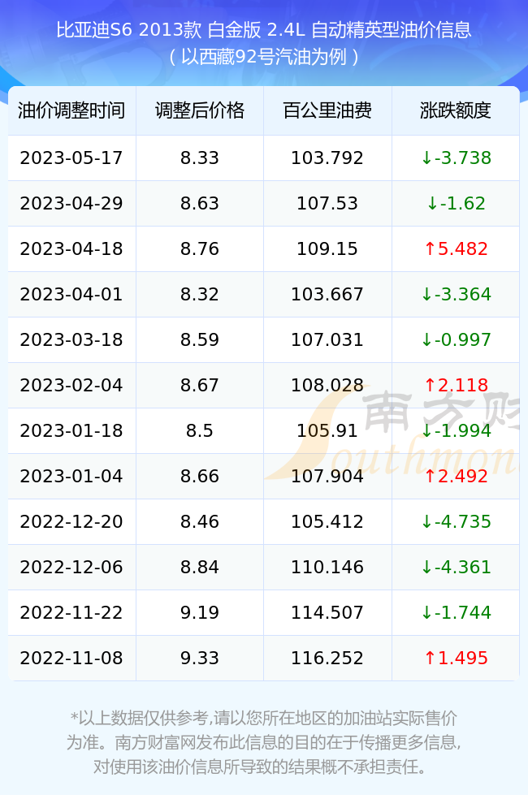528x812 pixels.
Task: Click fuel cost 103.667
Action: pyautogui.click(x=327, y=295)
